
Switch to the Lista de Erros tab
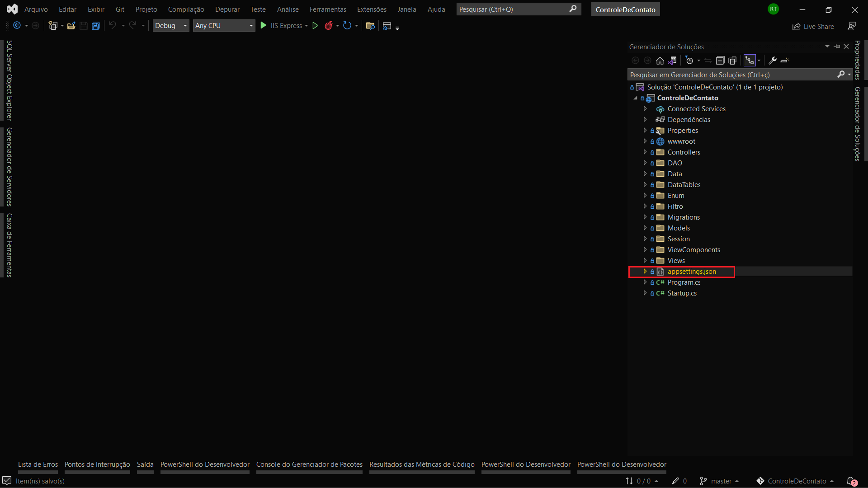point(38,465)
